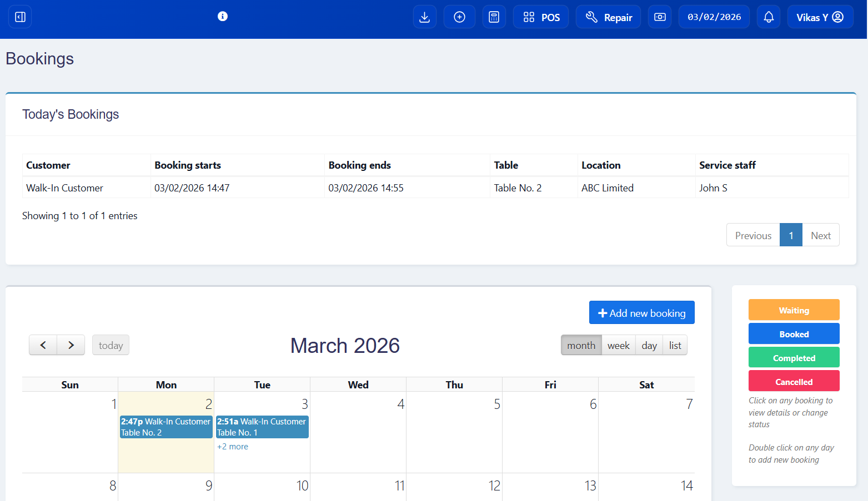The height and width of the screenshot is (501, 868).
Task: Select the month tab in calendar
Action: tap(581, 345)
